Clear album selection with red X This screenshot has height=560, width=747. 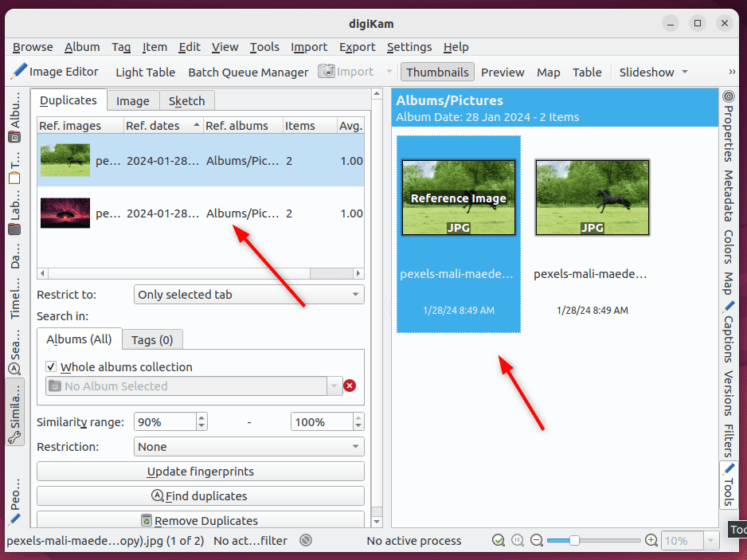[x=350, y=386]
